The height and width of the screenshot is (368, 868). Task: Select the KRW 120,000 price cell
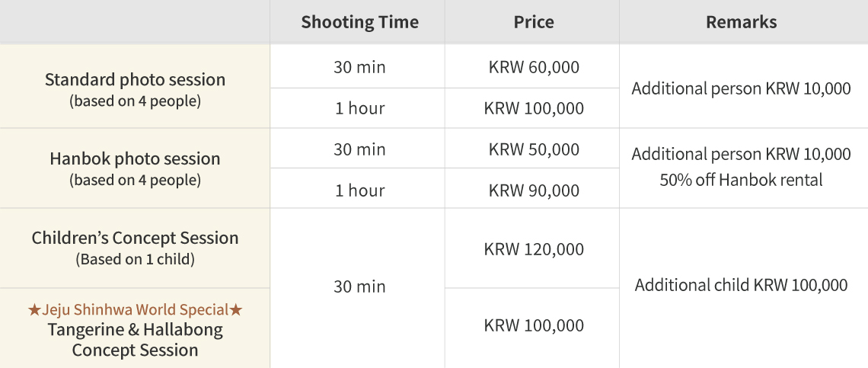[534, 249]
